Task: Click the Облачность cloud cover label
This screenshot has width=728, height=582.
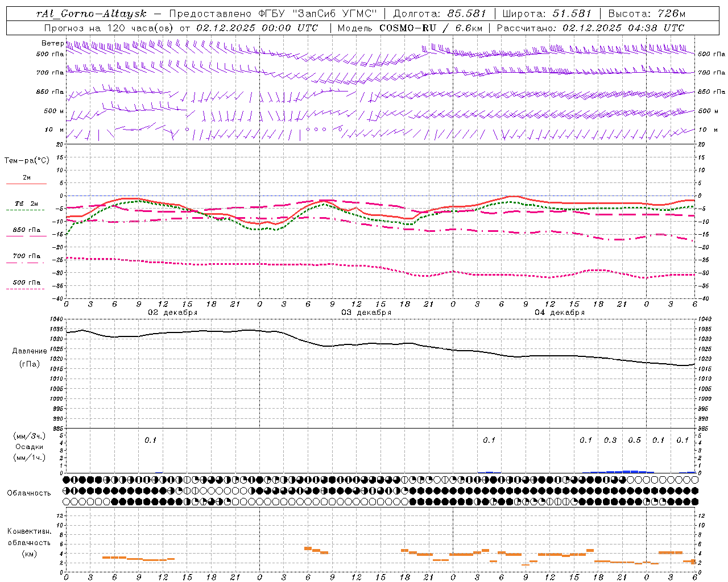Action: [29, 493]
